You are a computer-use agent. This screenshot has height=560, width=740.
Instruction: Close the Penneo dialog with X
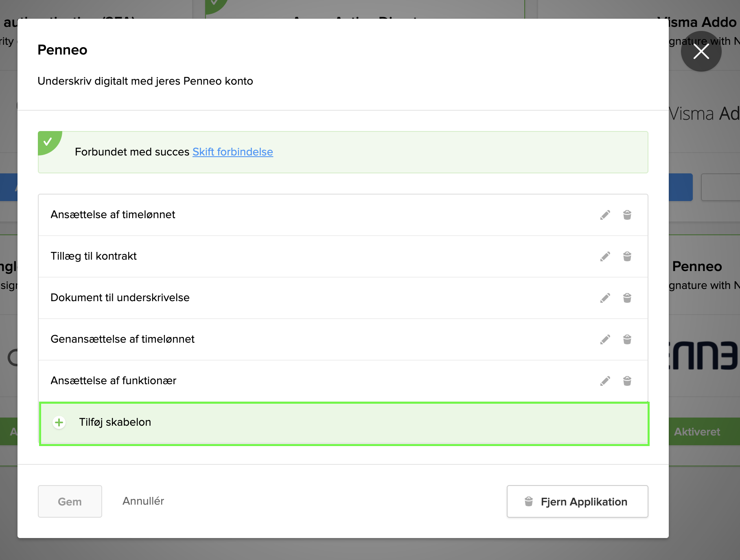[701, 52]
